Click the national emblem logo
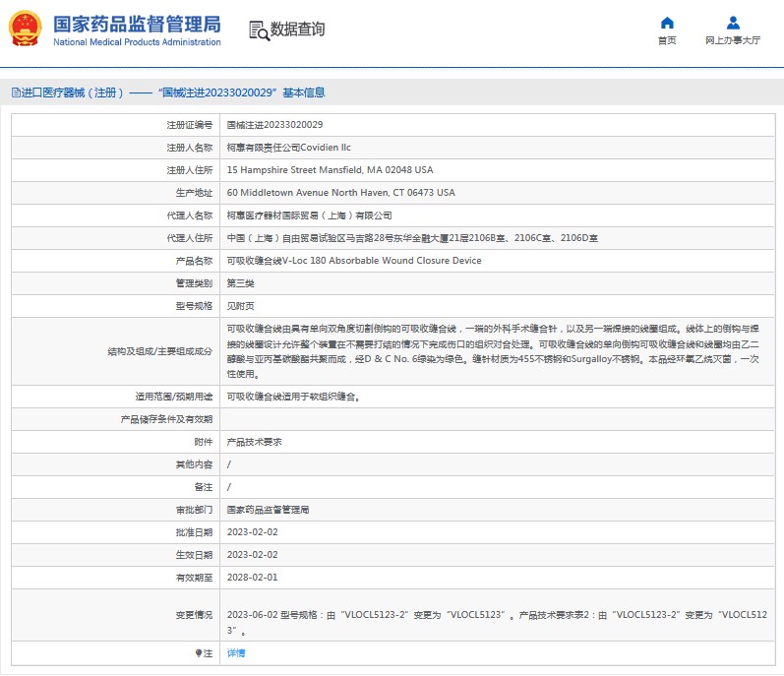Image resolution: width=784 pixels, height=676 pixels. coord(26,30)
